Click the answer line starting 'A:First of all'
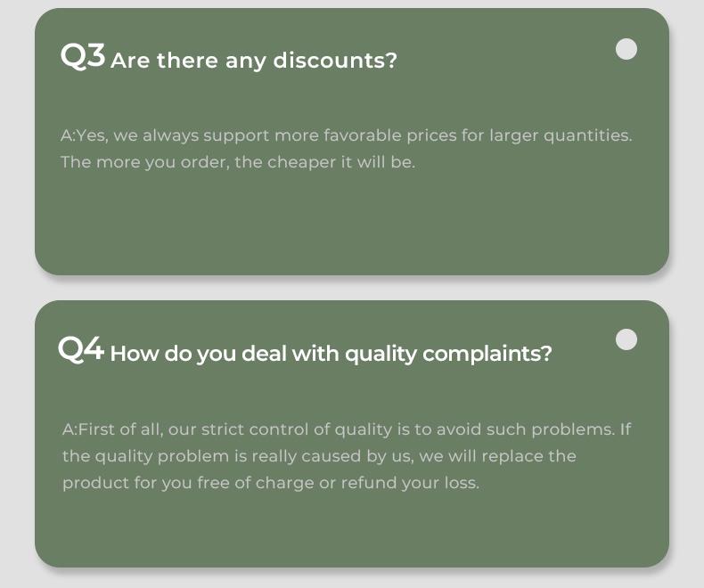 click(x=346, y=429)
